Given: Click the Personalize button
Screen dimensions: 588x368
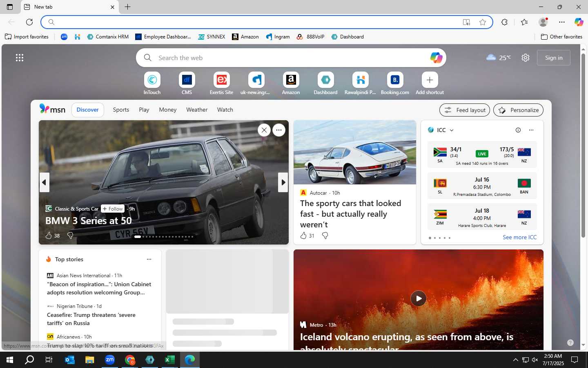Looking at the screenshot, I should pos(518,110).
